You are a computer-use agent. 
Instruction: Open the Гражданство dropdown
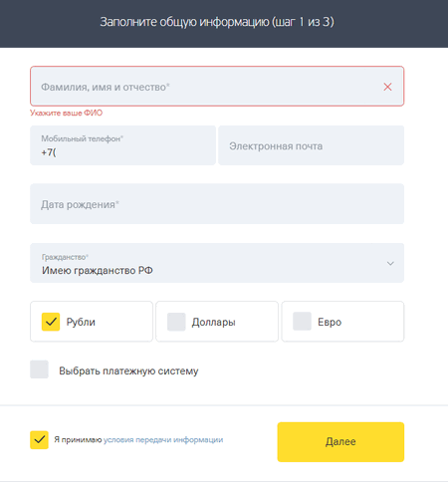click(217, 263)
